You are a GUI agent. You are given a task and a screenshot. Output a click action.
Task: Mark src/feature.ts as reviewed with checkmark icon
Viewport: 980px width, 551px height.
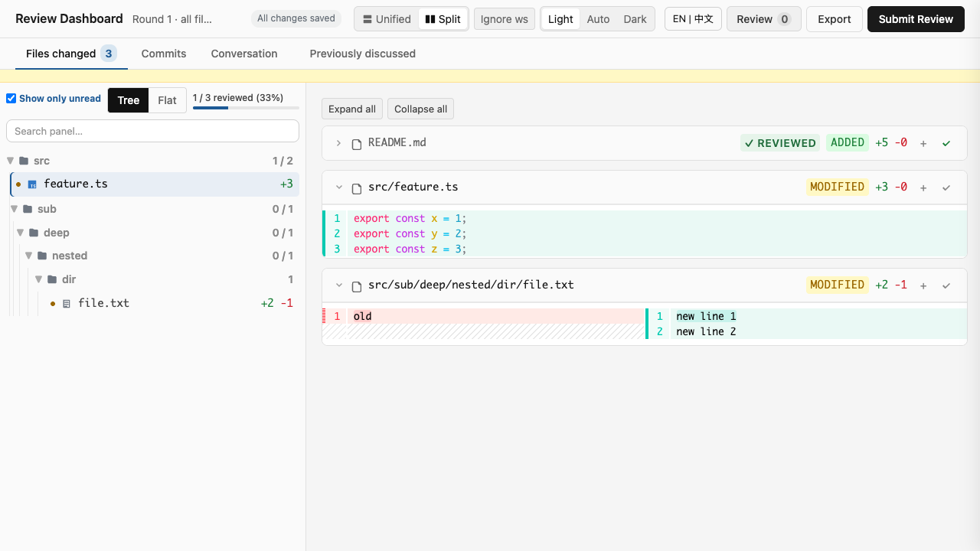coord(946,187)
